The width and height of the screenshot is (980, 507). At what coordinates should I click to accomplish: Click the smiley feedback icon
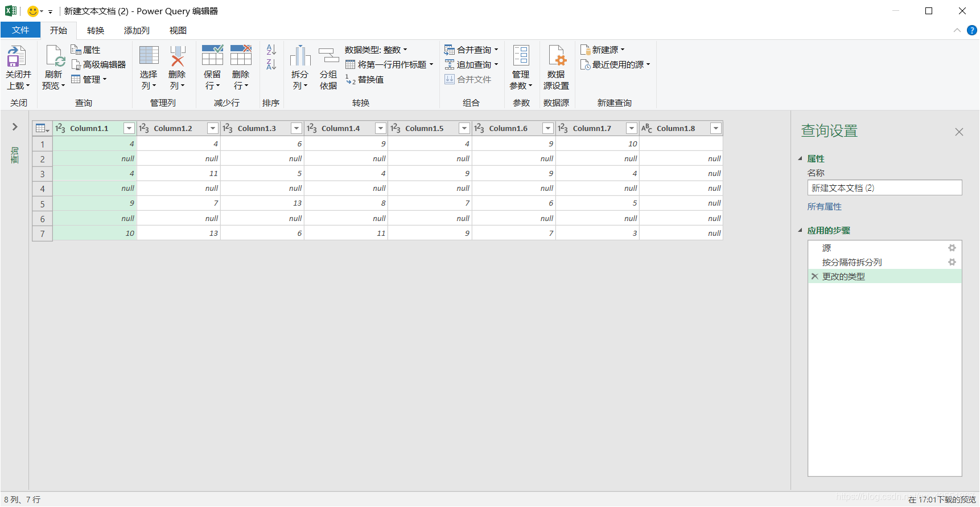tap(33, 11)
